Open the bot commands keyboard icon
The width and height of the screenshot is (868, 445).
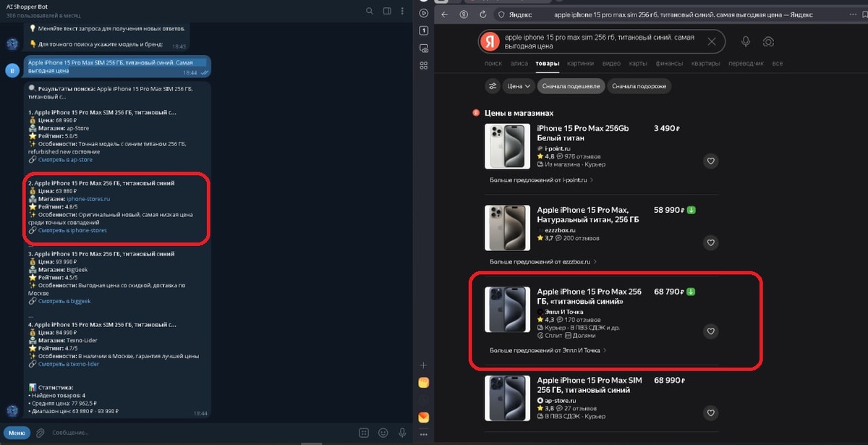(x=364, y=433)
